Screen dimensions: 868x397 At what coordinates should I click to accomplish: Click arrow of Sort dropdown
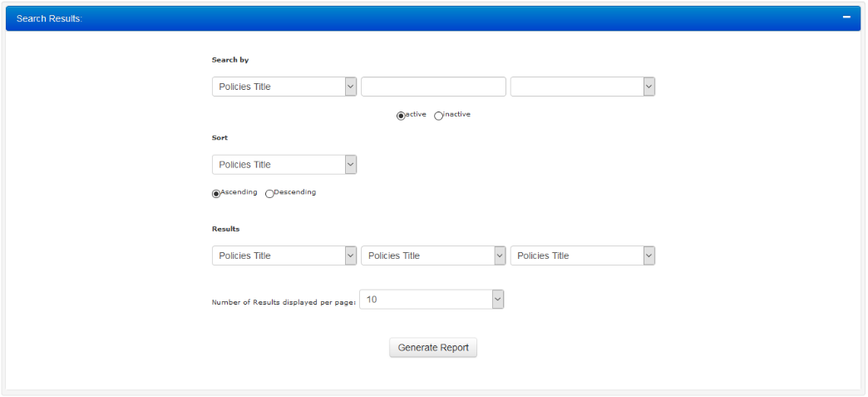[x=350, y=165]
